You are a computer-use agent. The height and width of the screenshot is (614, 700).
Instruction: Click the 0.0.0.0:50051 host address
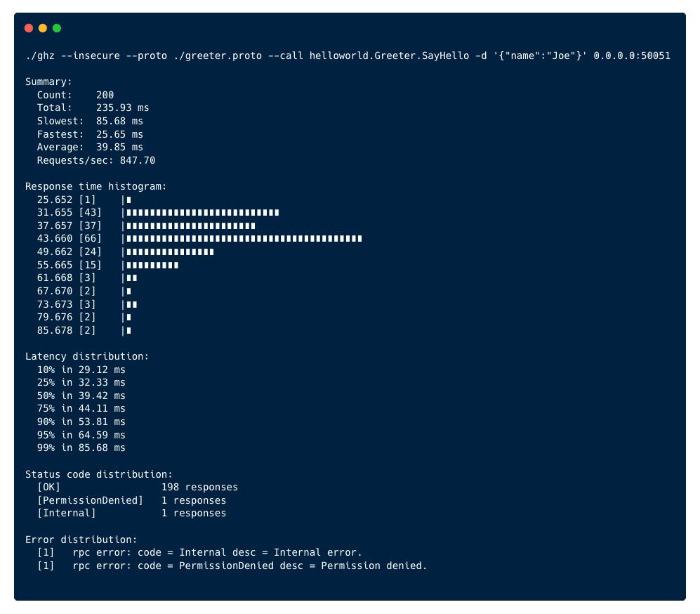pos(631,55)
